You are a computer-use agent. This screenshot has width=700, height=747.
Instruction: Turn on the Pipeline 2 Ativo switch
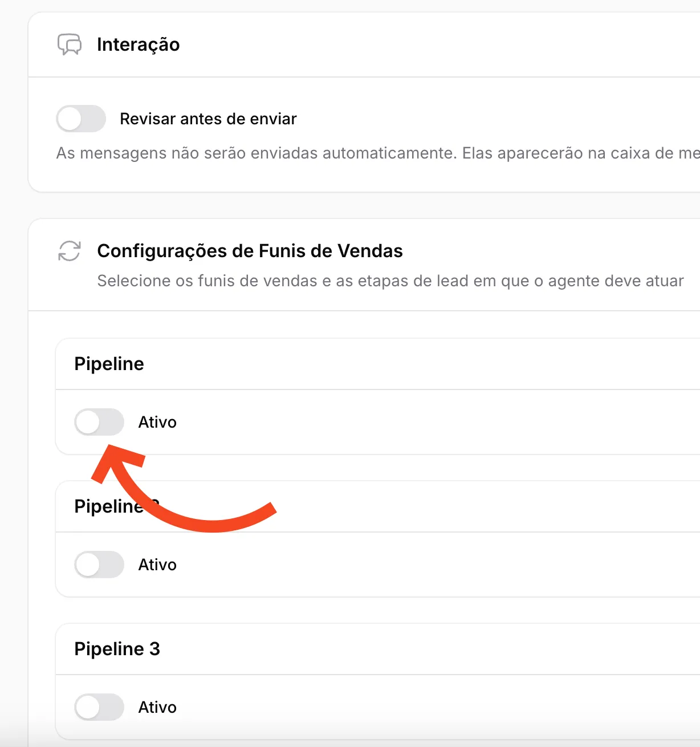coord(99,565)
